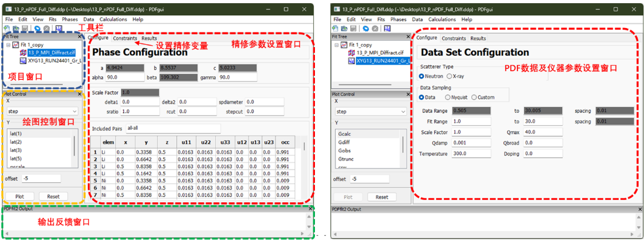Select the X-ray scatterer type radio button
The height and width of the screenshot is (245, 644).
coord(449,76)
